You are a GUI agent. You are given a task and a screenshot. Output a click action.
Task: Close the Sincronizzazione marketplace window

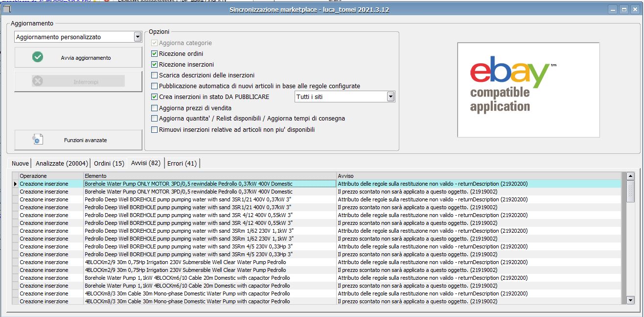[x=634, y=9]
